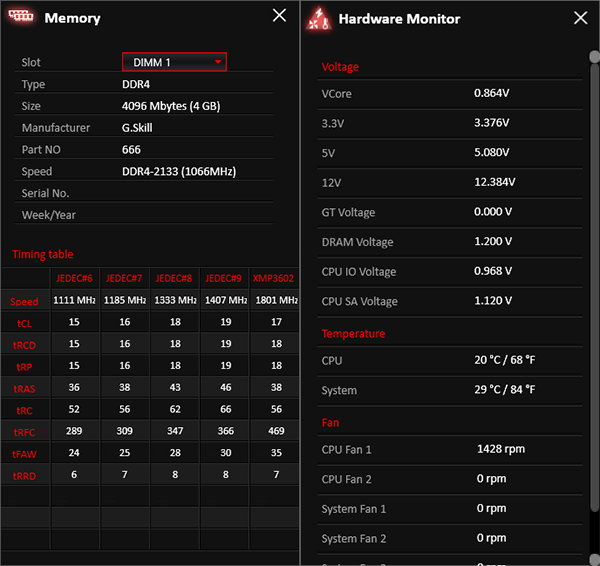The height and width of the screenshot is (566, 600).
Task: Click the System temperature 29 °C / 84 °F
Action: coord(505,390)
